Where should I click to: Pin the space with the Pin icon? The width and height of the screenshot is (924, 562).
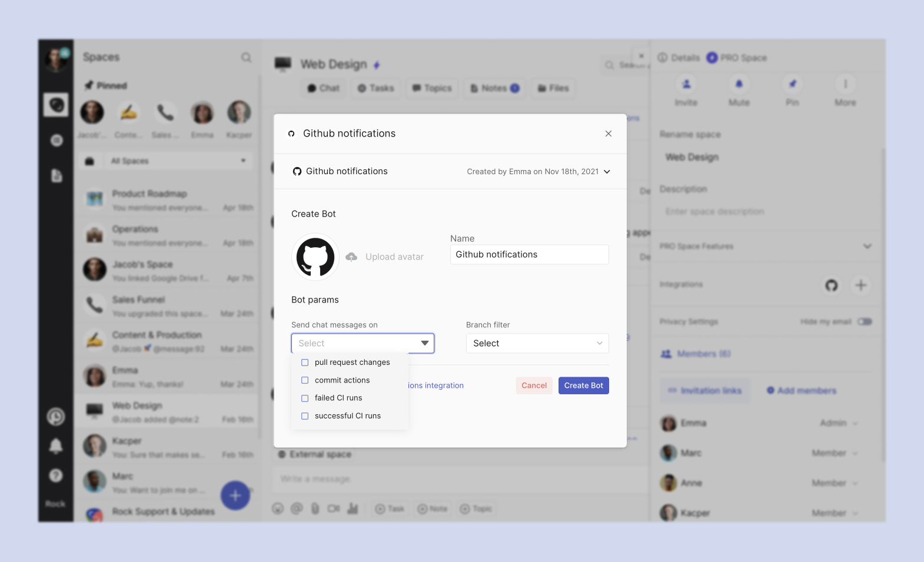tap(792, 85)
